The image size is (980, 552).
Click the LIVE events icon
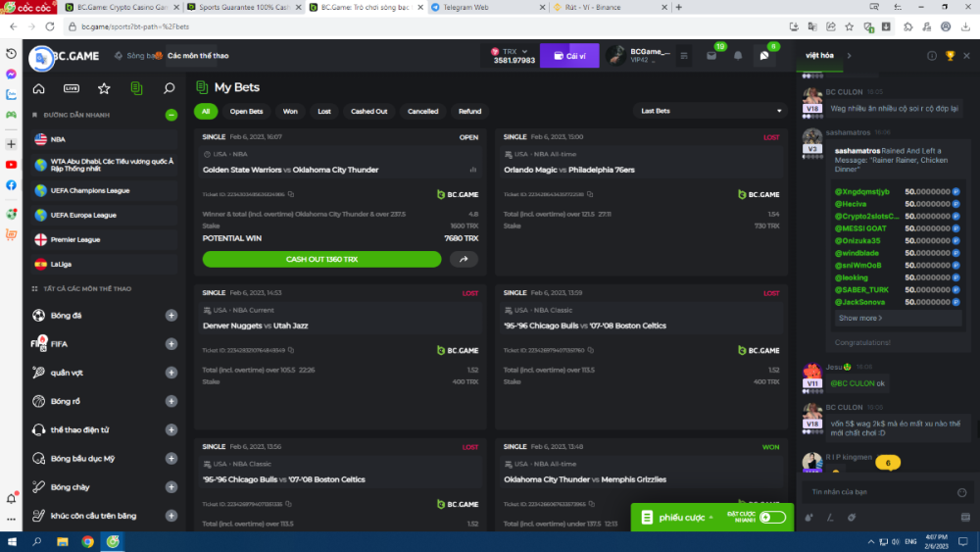(x=72, y=88)
